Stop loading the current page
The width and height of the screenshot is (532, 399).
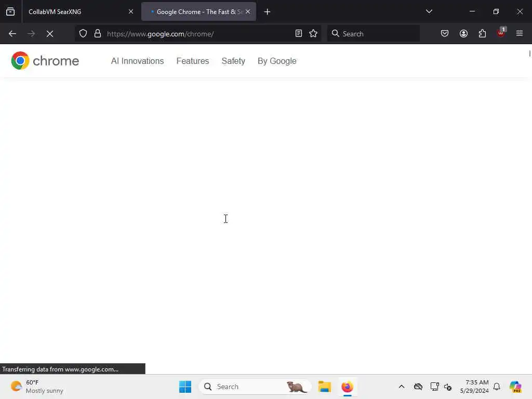(50, 34)
